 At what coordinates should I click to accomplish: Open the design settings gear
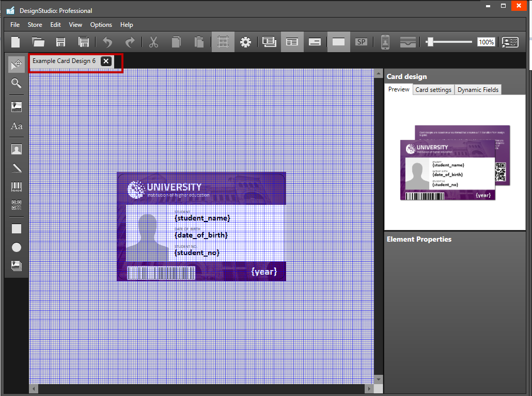[245, 42]
